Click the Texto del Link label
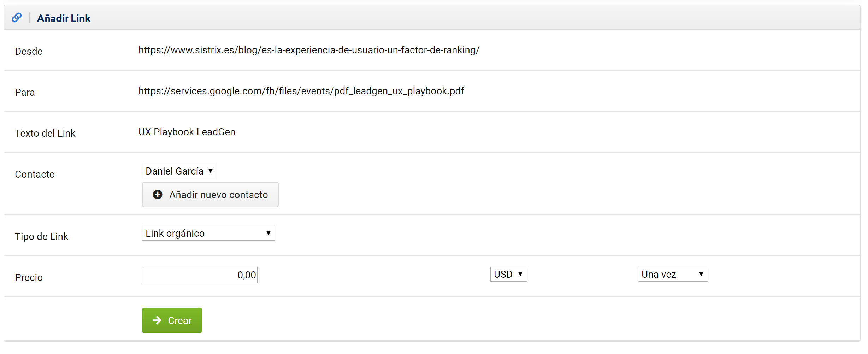Viewport: 868px width, 354px height. coord(45,134)
